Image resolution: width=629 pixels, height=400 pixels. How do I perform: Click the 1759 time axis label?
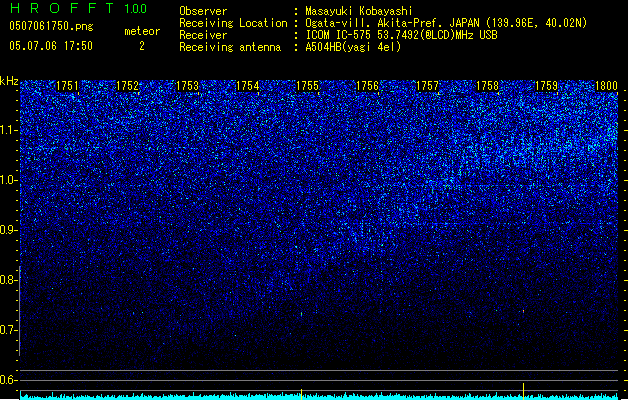pyautogui.click(x=547, y=86)
